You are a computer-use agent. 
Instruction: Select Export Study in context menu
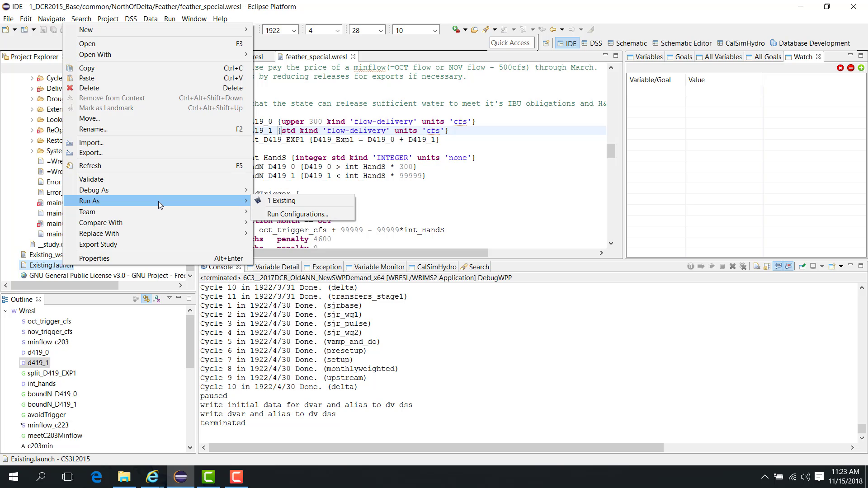click(158, 244)
